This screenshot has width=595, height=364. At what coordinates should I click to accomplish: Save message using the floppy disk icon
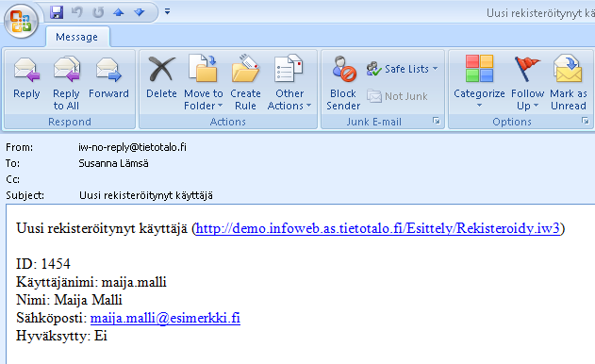tap(57, 12)
